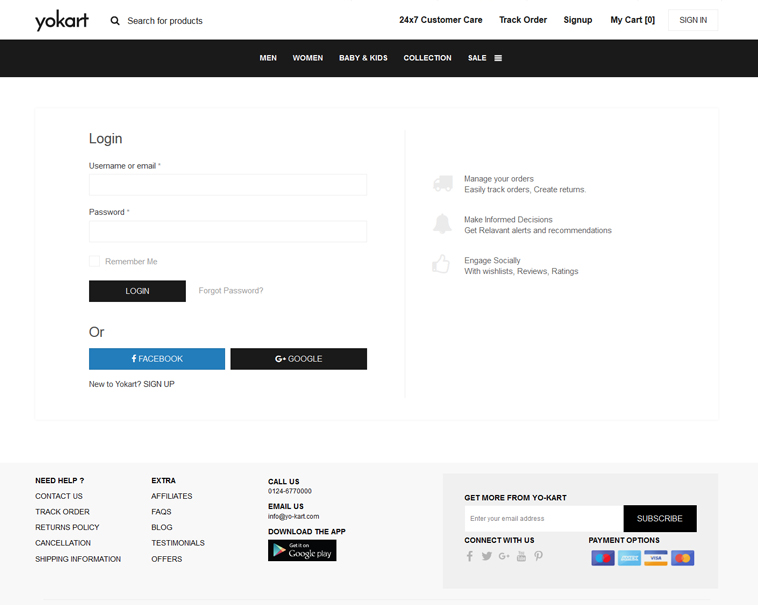Viewport: 758px width, 605px height.
Task: Open TESTIMONIALS footer link
Action: (178, 543)
